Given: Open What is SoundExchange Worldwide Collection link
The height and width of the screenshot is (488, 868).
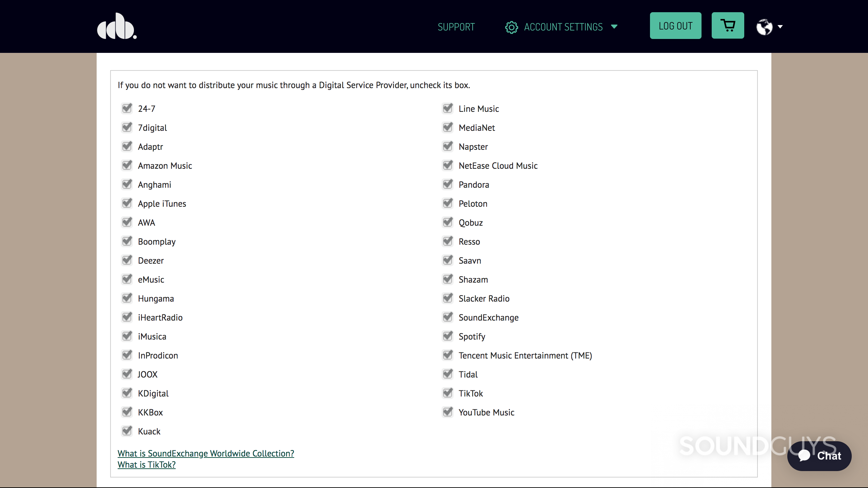Looking at the screenshot, I should pos(206,453).
